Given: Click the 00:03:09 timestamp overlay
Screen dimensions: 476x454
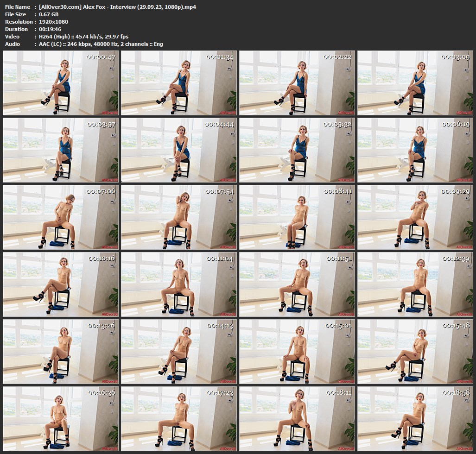Looking at the screenshot, I should point(455,57).
